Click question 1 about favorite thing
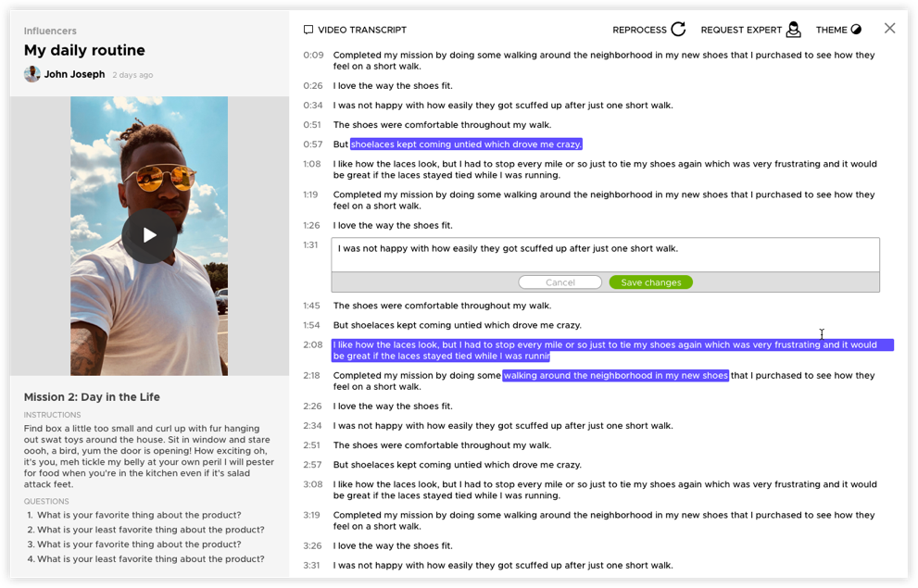Viewport: 918px width, 588px height. pyautogui.click(x=139, y=515)
